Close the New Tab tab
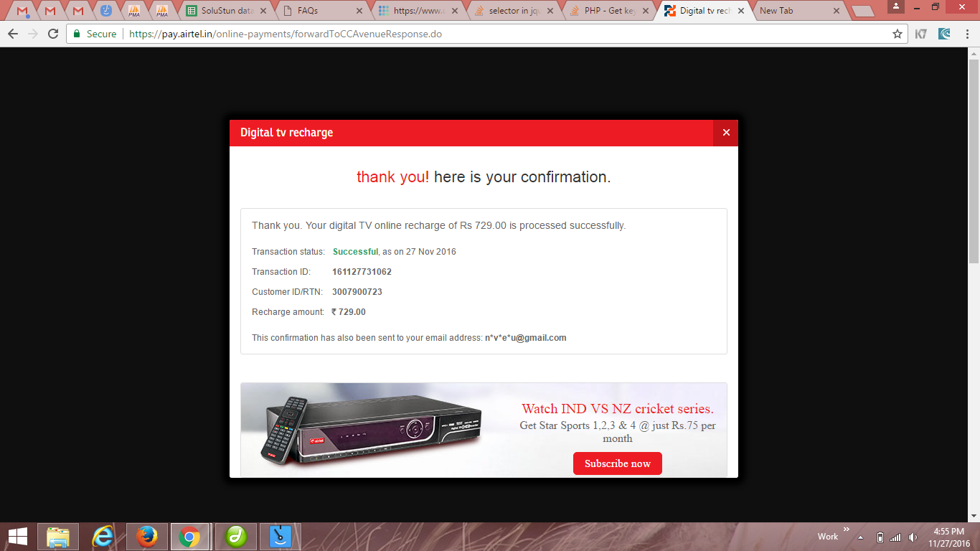Image resolution: width=980 pixels, height=551 pixels. coord(837,11)
